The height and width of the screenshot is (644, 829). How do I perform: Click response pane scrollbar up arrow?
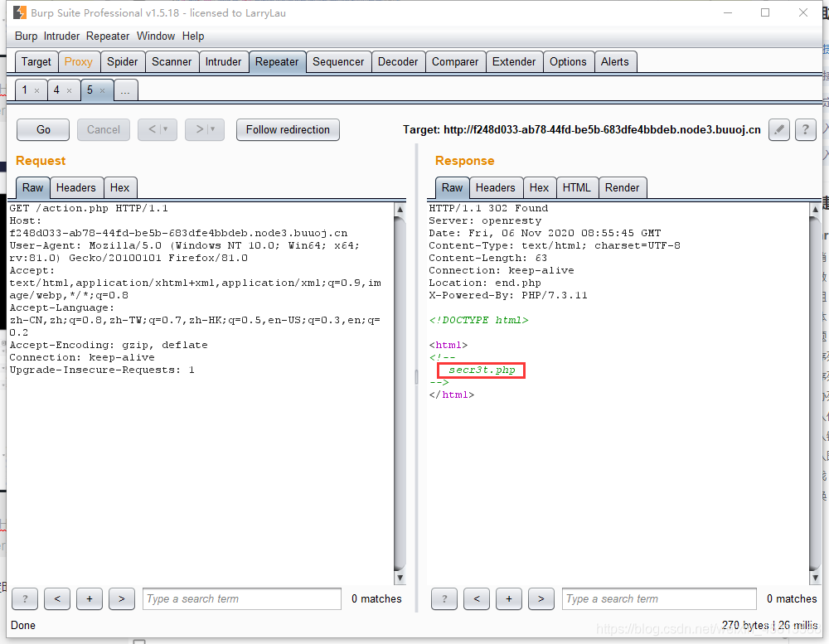[815, 210]
